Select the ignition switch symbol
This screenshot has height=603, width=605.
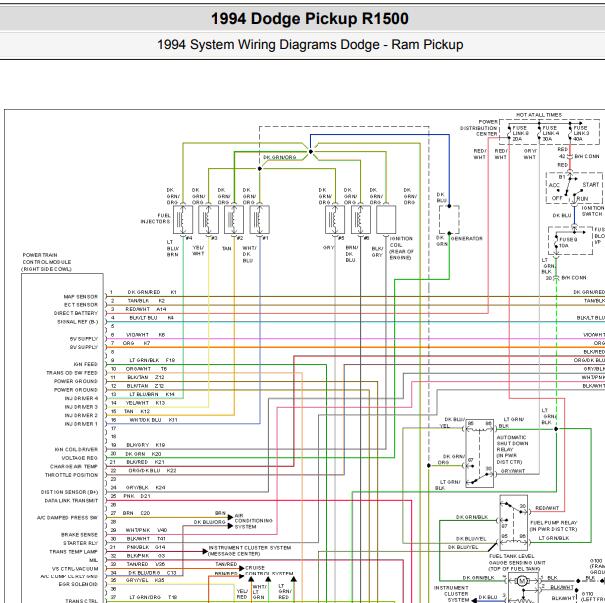(x=576, y=190)
